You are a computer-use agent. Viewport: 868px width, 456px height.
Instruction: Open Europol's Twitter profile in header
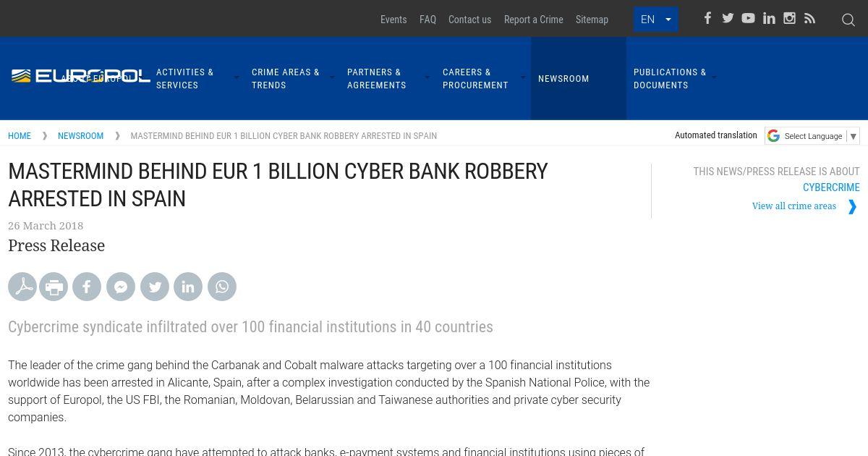(x=728, y=19)
